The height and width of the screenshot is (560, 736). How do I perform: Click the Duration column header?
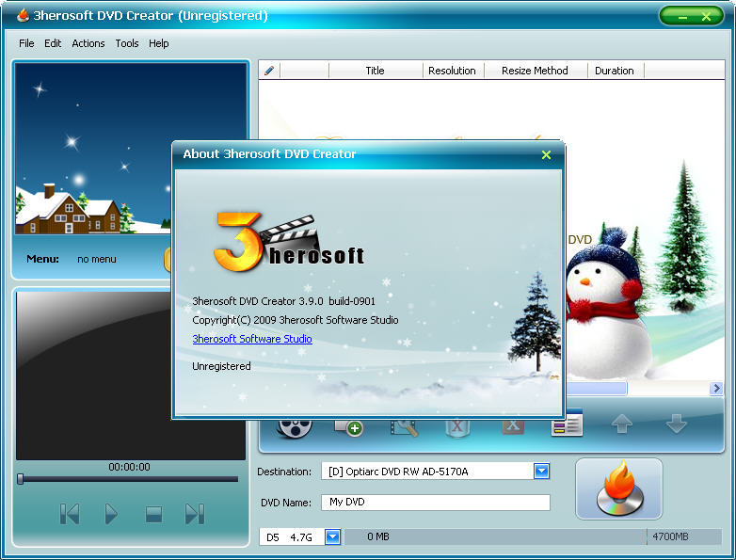[x=615, y=71]
